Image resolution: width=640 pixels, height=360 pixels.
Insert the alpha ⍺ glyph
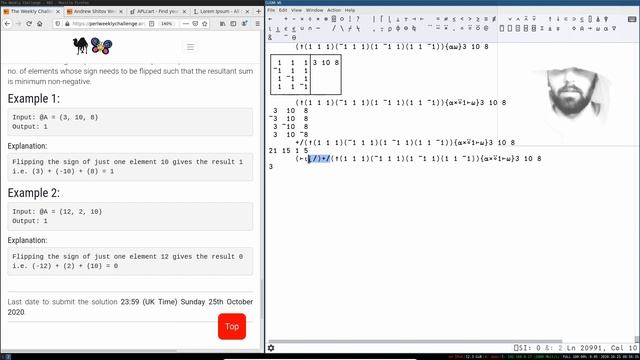click(606, 29)
